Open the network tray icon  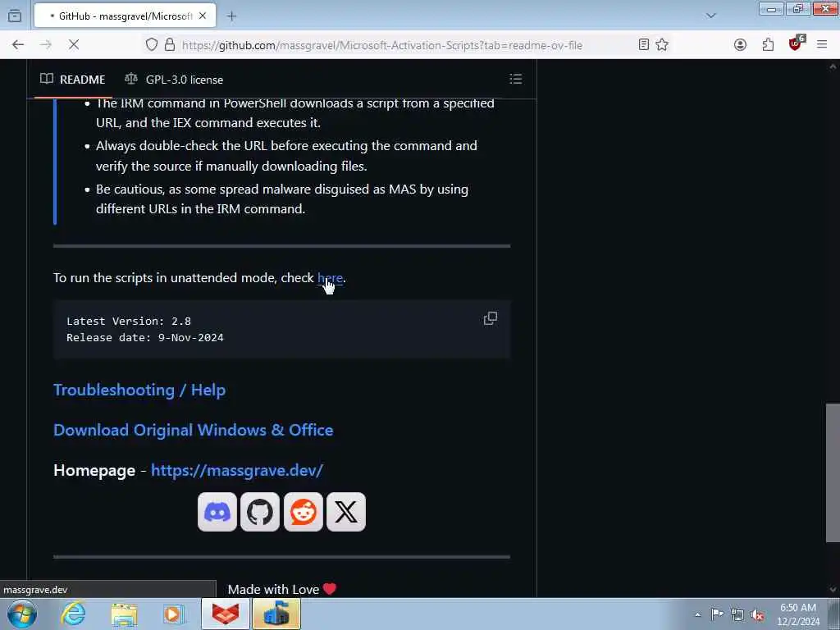tap(737, 614)
